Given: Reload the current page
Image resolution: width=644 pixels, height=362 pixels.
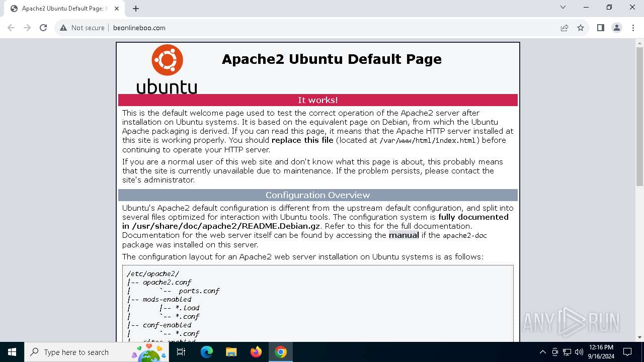Looking at the screenshot, I should 43,28.
